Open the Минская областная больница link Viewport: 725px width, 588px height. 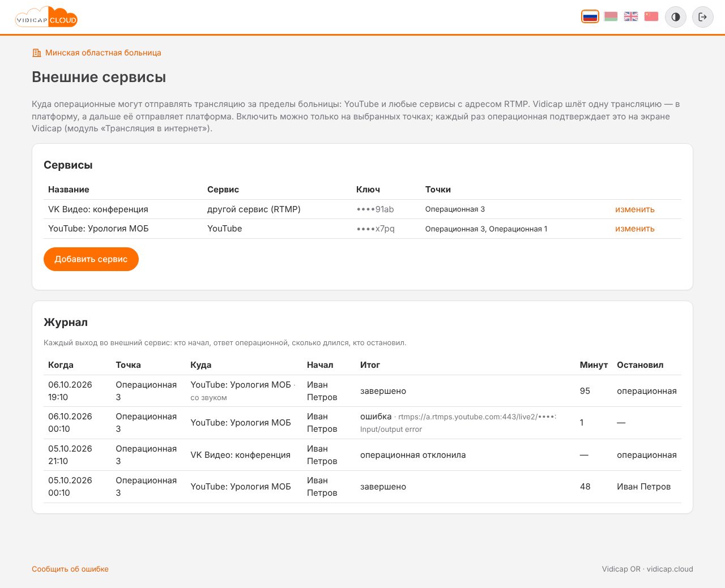(97, 53)
